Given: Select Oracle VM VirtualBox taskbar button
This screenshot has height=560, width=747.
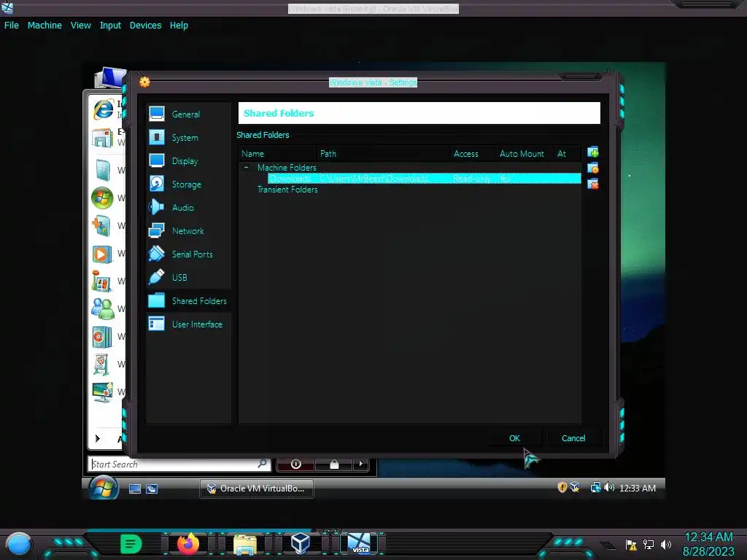Looking at the screenshot, I should [256, 489].
